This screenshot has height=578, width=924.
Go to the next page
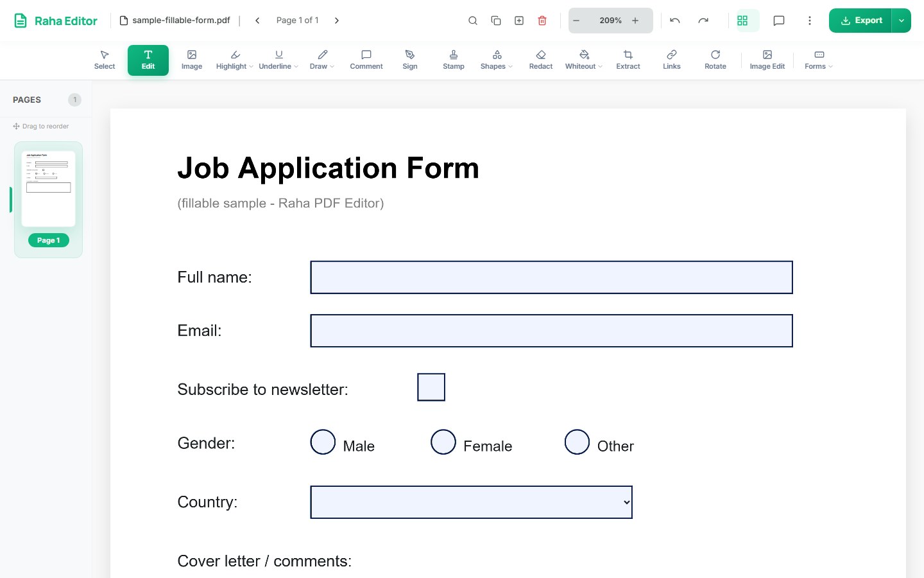point(337,21)
